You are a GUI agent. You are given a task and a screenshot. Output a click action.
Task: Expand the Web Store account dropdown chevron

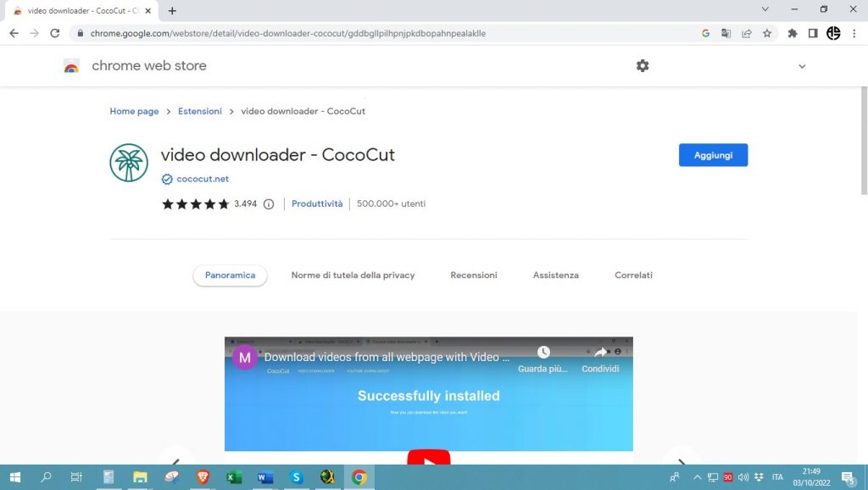point(802,65)
